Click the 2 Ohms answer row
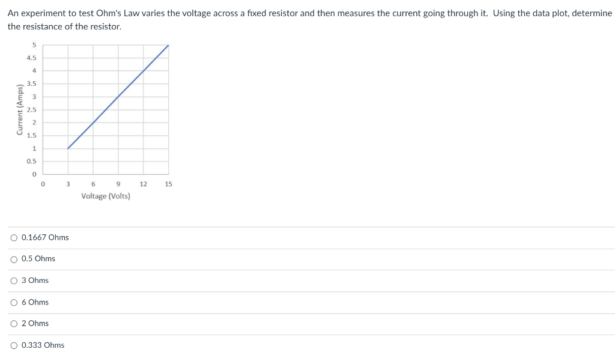The width and height of the screenshot is (615, 364). tap(34, 323)
